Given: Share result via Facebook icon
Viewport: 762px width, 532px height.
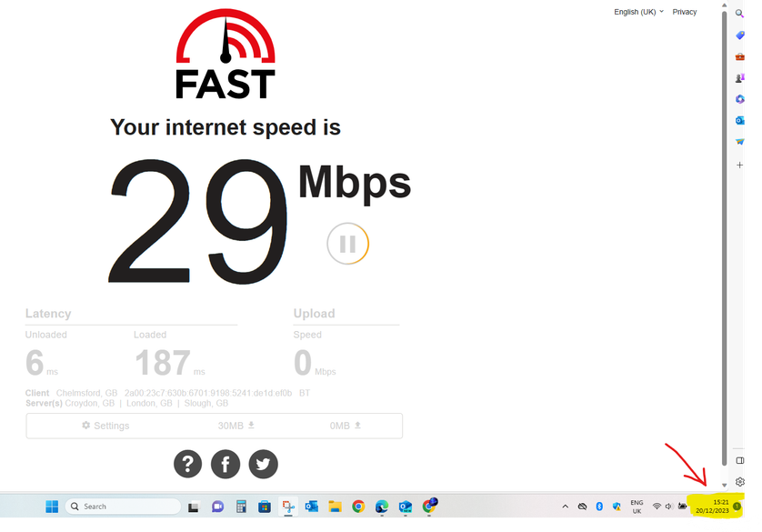Looking at the screenshot, I should (226, 464).
